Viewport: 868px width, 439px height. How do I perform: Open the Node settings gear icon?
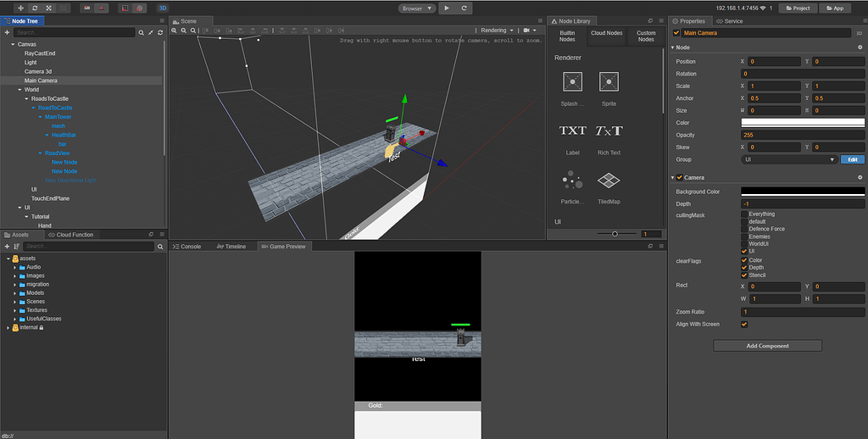[x=860, y=47]
